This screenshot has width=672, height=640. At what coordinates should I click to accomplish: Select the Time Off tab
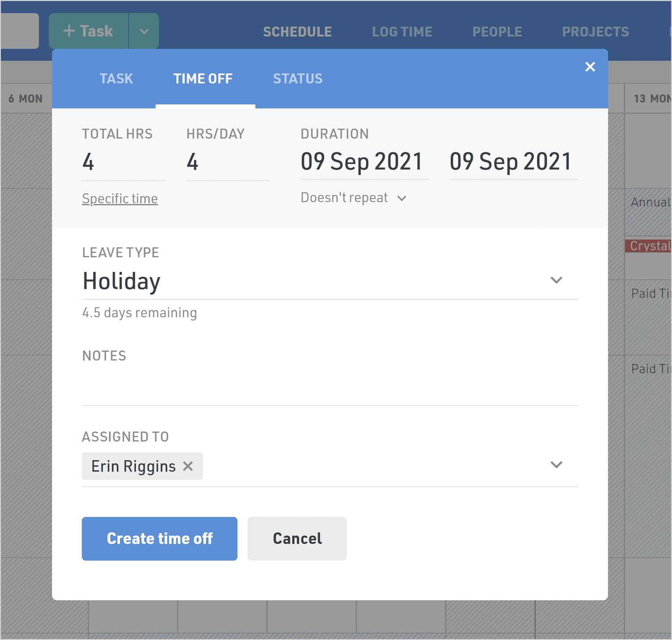(203, 79)
